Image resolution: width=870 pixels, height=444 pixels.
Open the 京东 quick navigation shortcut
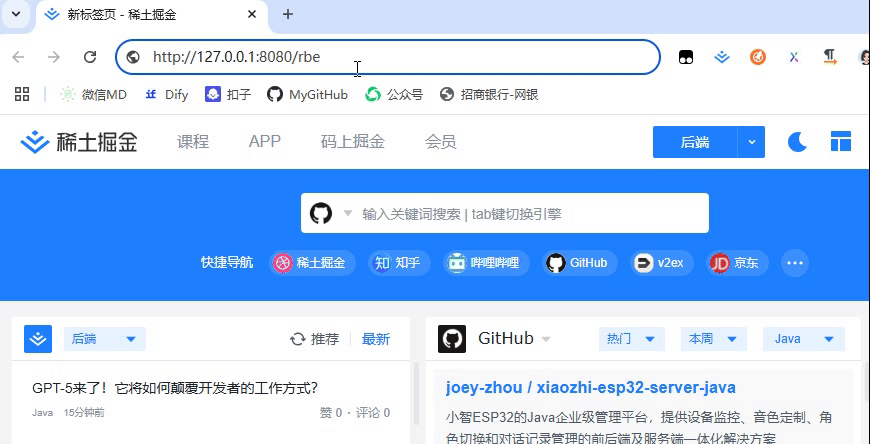coord(737,263)
